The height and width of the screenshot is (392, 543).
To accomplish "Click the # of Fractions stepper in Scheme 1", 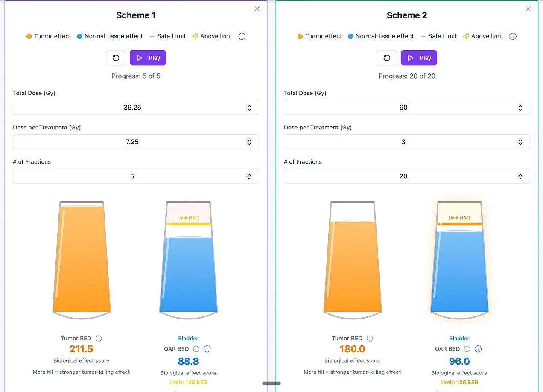I will (249, 176).
